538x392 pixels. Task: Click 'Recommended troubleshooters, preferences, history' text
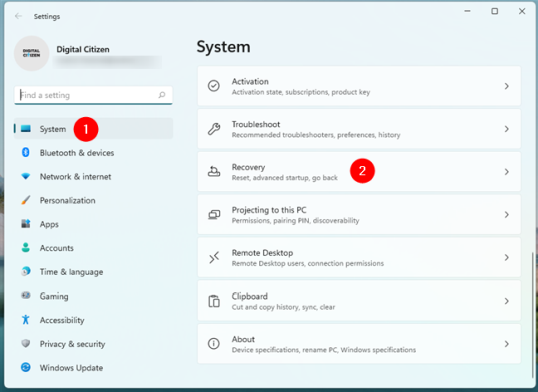pos(316,135)
